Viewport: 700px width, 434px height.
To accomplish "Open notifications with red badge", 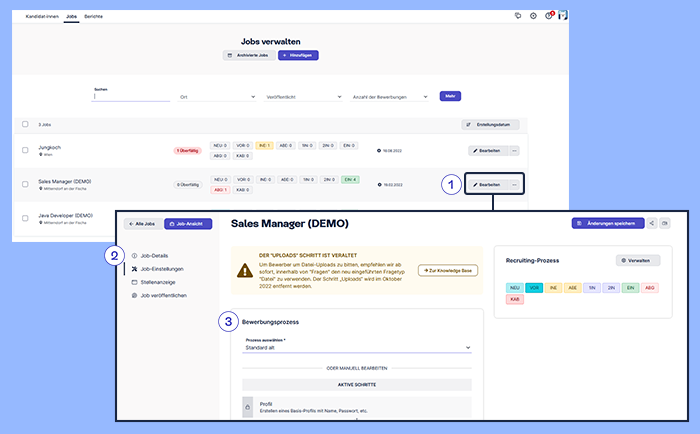I will (548, 16).
